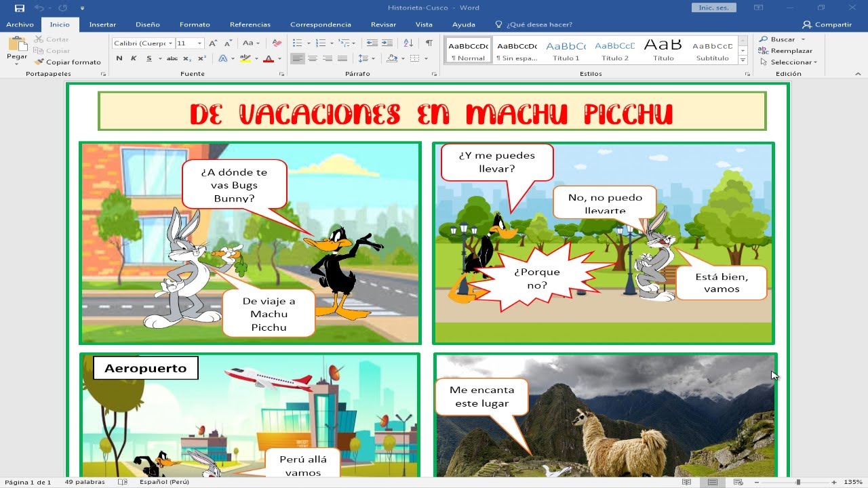Switch to the Insertar tab
Image resolution: width=868 pixels, height=488 pixels.
[x=102, y=24]
